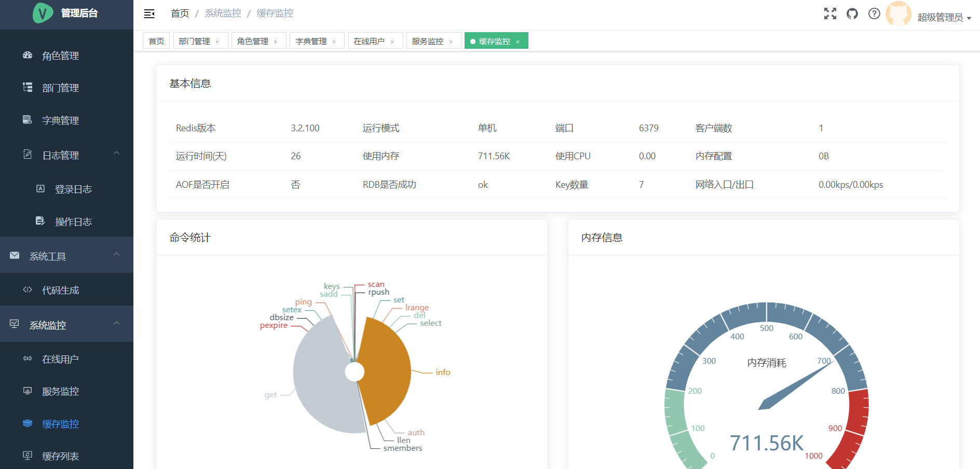Close the 部门管理 tab
980x469 pixels.
tap(217, 42)
